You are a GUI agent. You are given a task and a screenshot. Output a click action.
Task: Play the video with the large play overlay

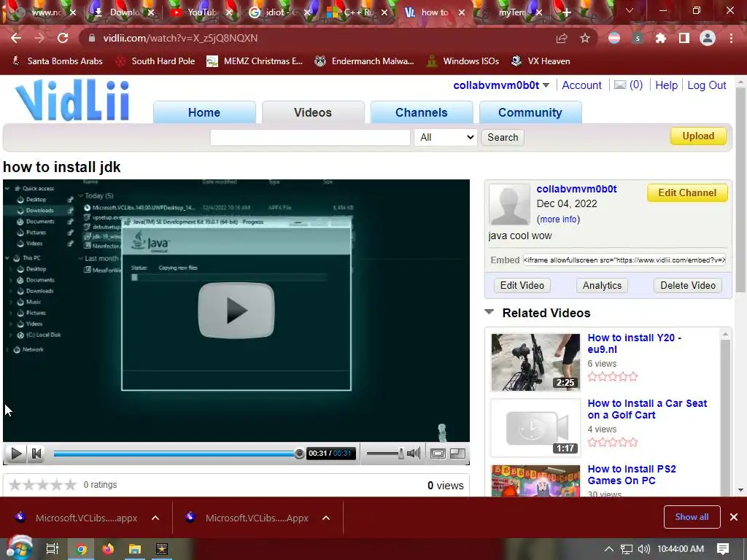click(236, 310)
